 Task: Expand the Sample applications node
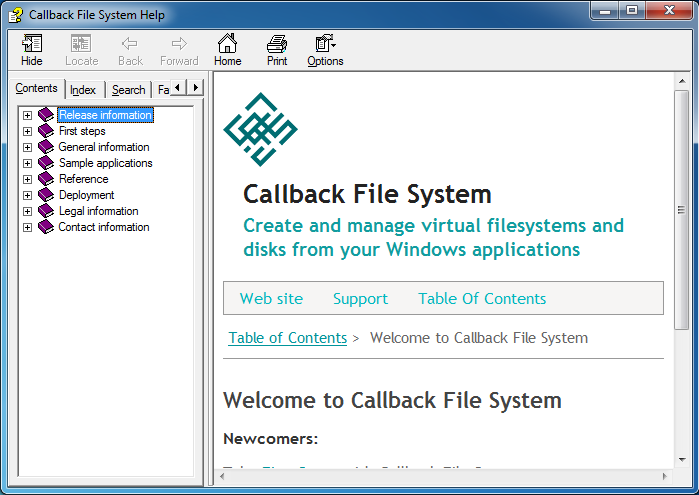tap(28, 164)
